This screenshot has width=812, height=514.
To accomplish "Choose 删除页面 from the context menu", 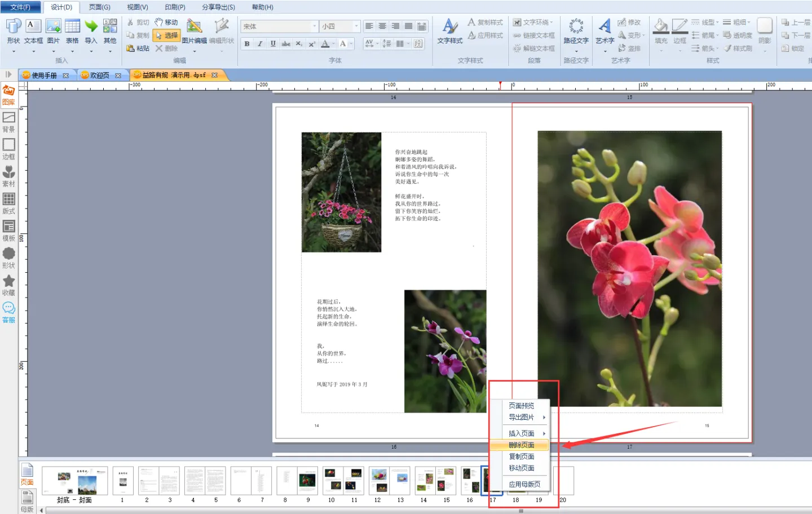I will tap(521, 445).
